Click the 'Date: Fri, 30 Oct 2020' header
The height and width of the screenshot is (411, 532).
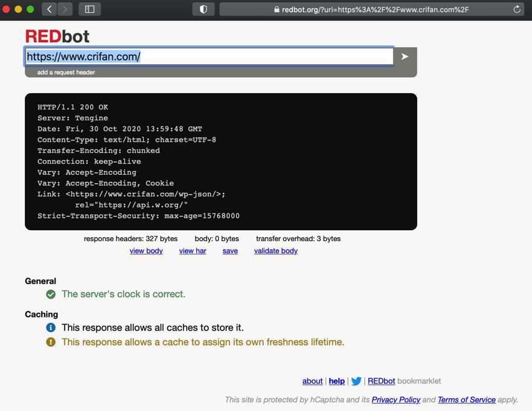click(x=120, y=129)
